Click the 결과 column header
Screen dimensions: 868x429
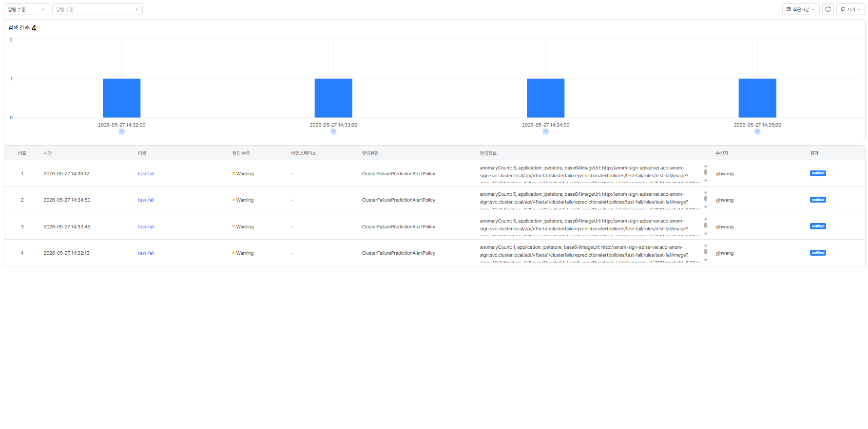click(814, 153)
